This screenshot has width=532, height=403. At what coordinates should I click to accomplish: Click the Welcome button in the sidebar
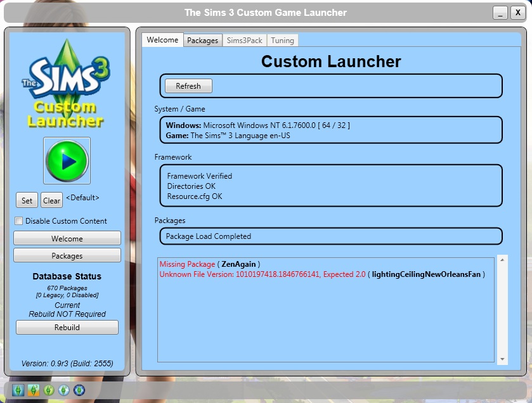67,238
